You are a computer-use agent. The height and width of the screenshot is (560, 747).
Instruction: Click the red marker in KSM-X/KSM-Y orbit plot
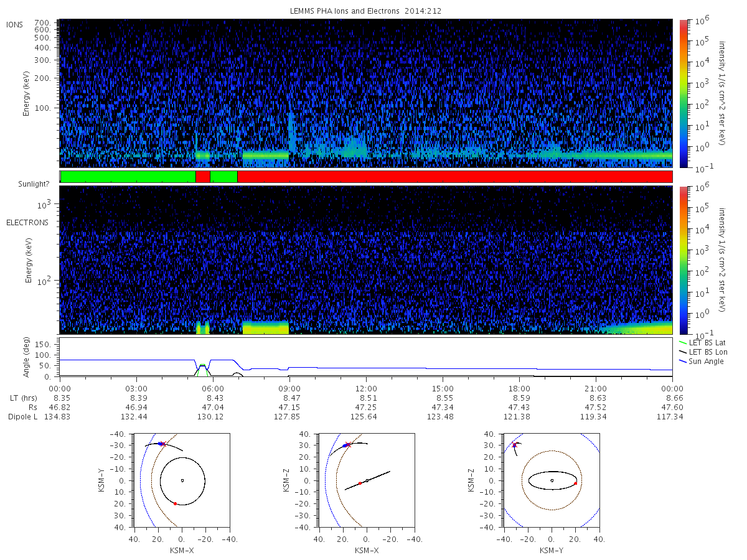pyautogui.click(x=176, y=503)
